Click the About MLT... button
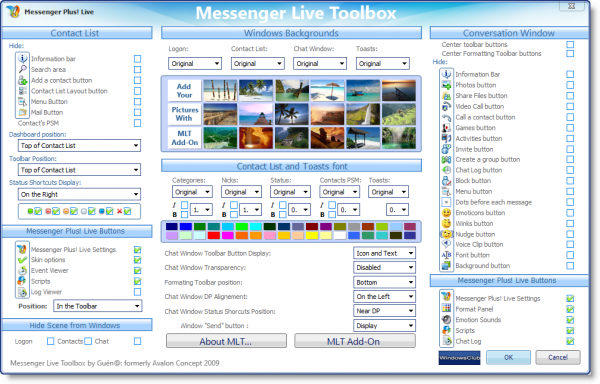Image resolution: width=600 pixels, height=384 pixels. tap(226, 341)
